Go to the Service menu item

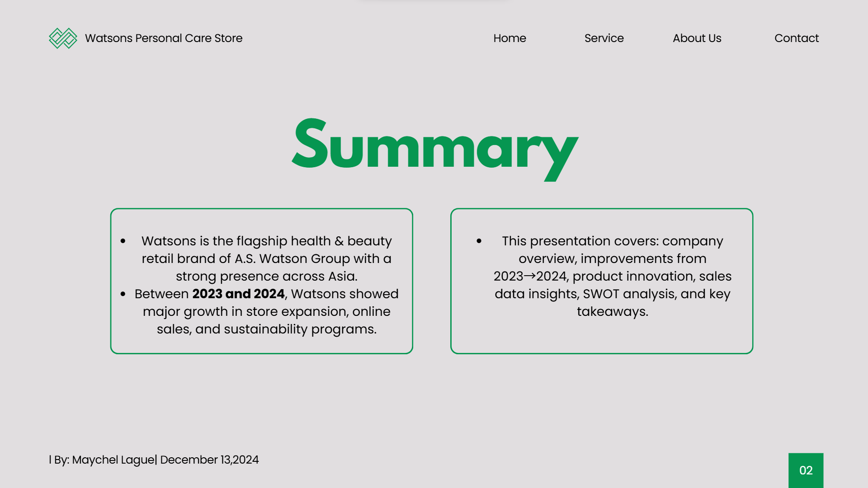pyautogui.click(x=604, y=38)
